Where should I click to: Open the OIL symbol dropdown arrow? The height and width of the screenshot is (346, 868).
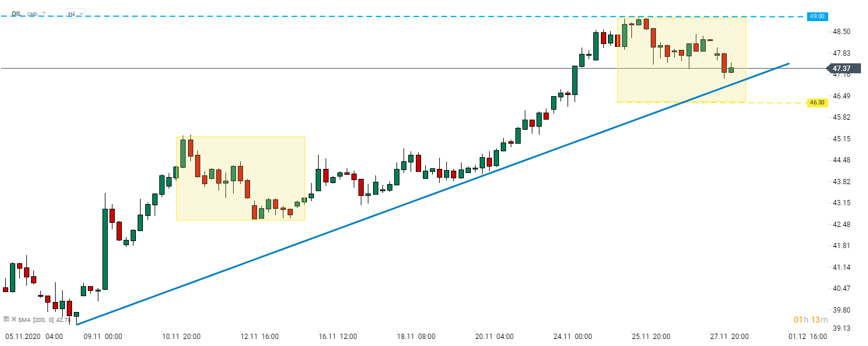pyautogui.click(x=44, y=12)
